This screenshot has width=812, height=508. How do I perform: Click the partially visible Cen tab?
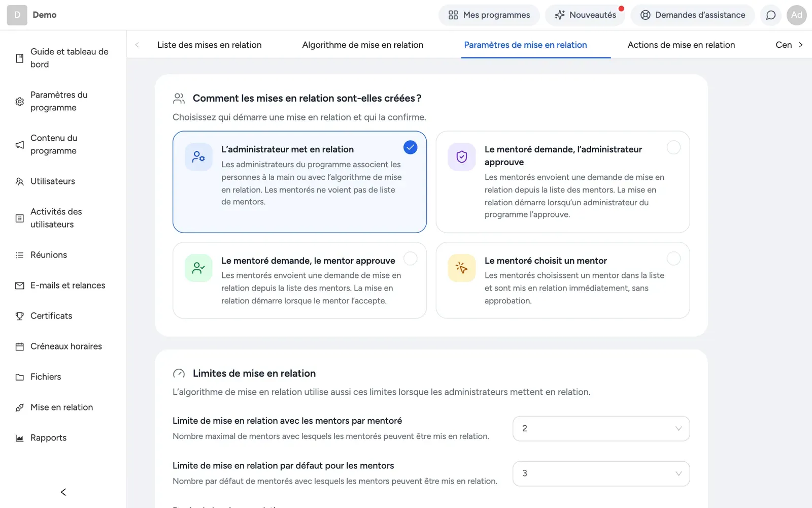(x=784, y=45)
